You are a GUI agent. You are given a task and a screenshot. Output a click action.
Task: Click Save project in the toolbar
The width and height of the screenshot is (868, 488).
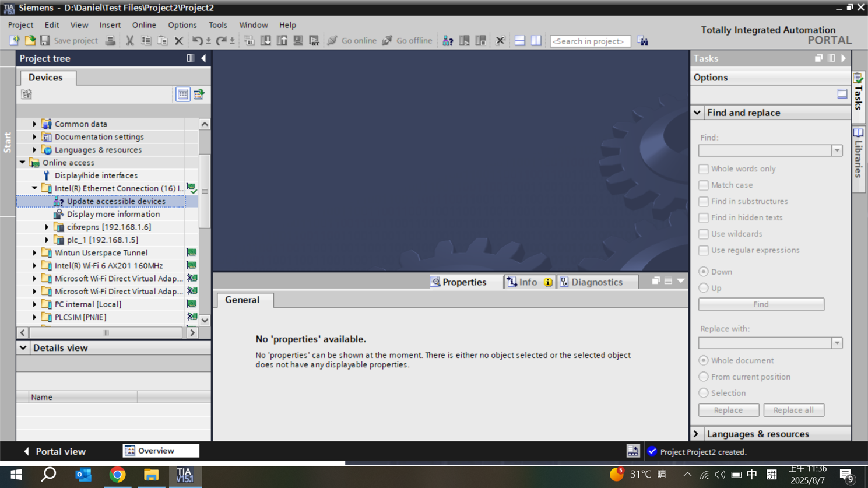point(69,41)
